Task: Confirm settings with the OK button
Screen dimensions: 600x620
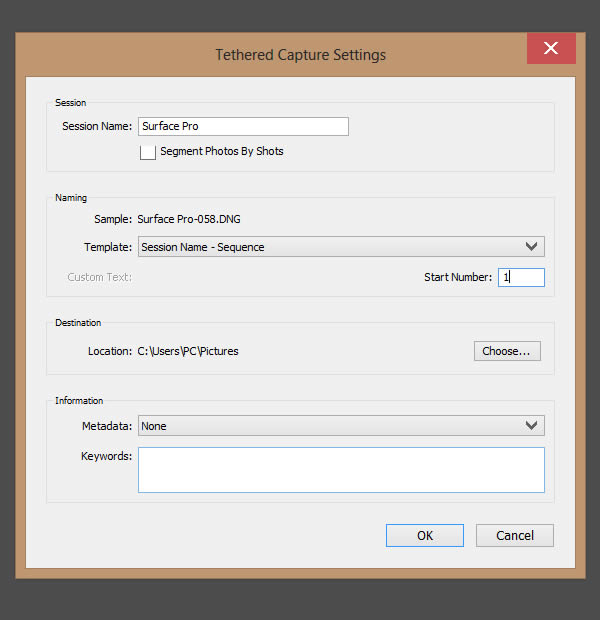Action: tap(425, 535)
